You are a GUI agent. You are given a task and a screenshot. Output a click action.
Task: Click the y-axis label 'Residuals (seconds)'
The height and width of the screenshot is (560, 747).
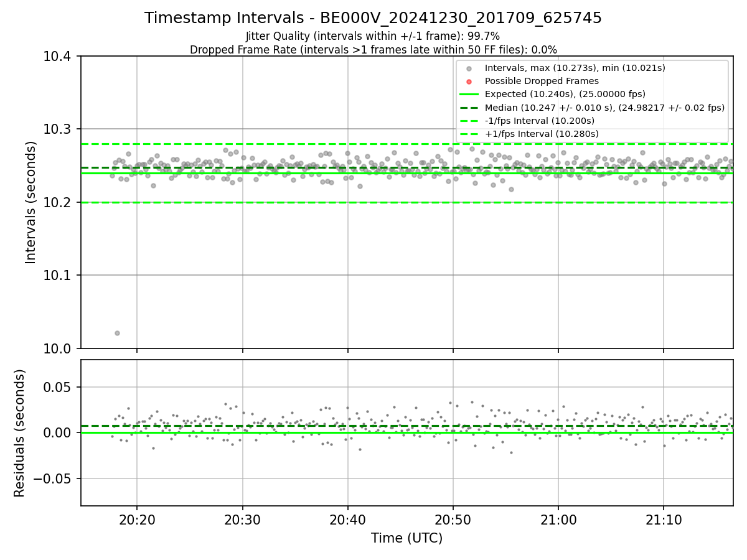(20, 433)
